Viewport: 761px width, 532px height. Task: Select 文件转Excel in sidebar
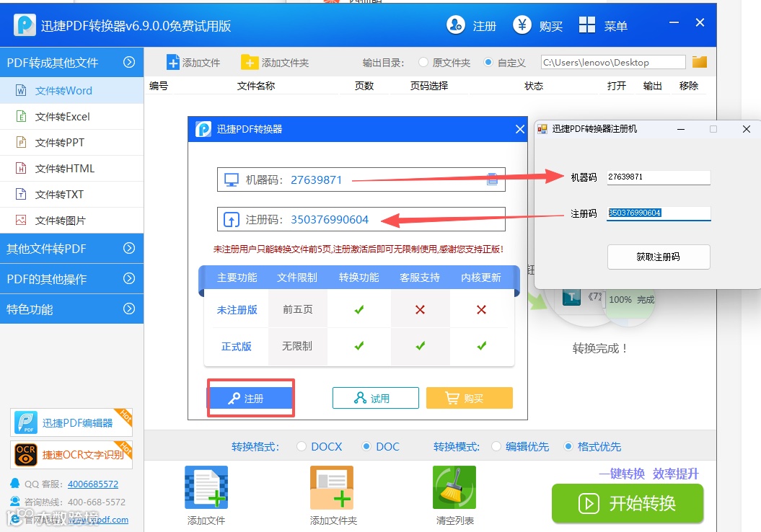pos(72,116)
